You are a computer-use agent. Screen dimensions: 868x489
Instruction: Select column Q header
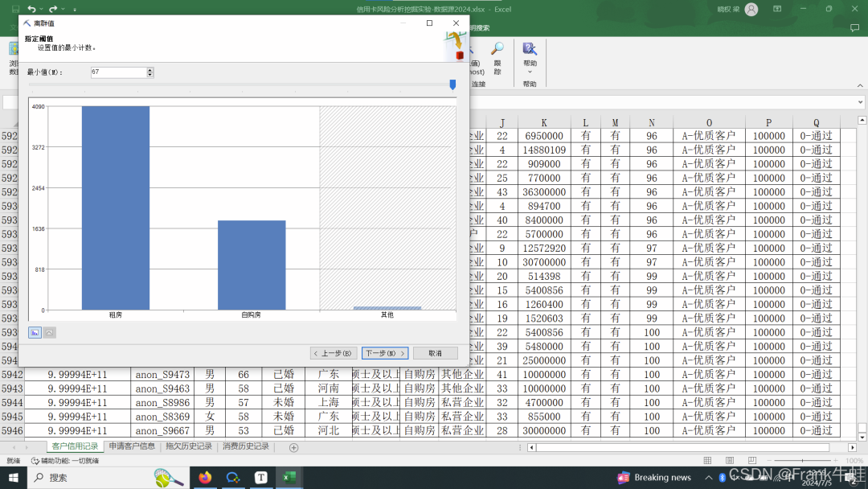817,122
